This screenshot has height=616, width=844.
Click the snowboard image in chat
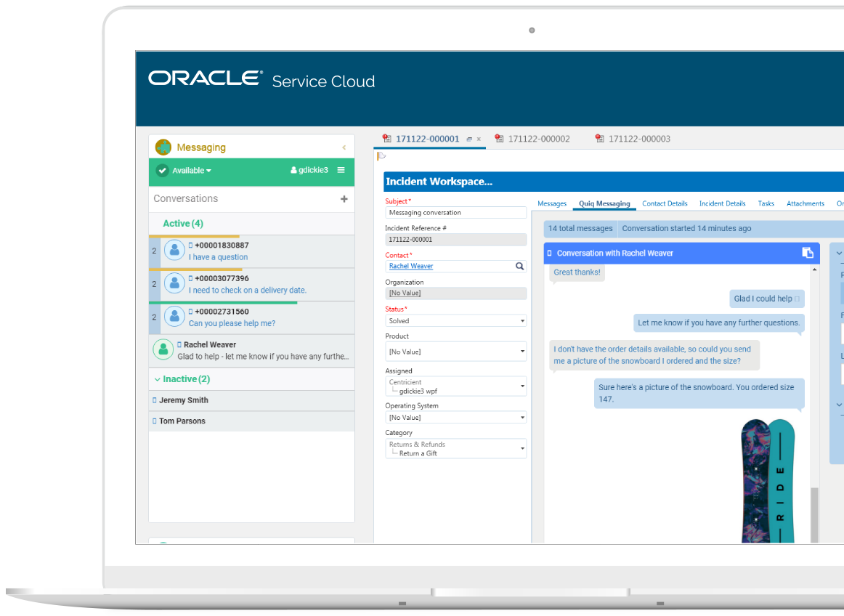point(768,480)
